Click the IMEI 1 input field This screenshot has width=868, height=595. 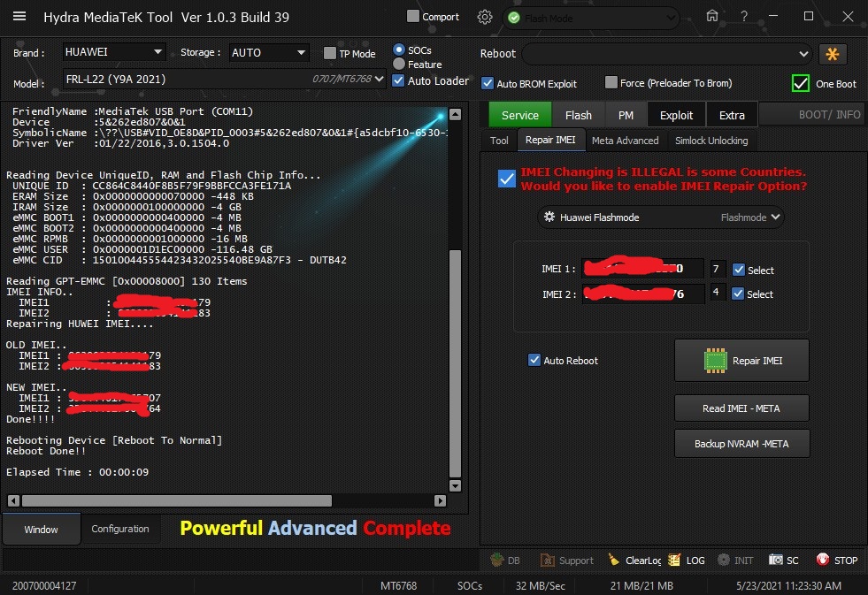tap(642, 268)
